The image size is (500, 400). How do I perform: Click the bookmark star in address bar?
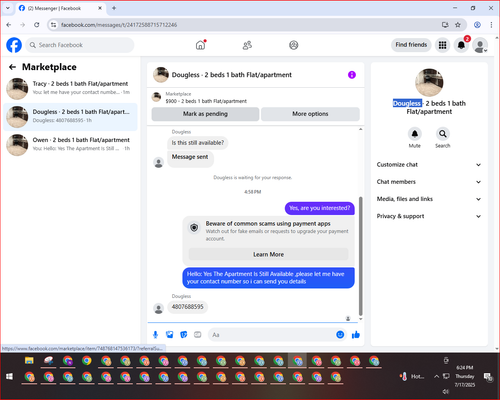458,25
